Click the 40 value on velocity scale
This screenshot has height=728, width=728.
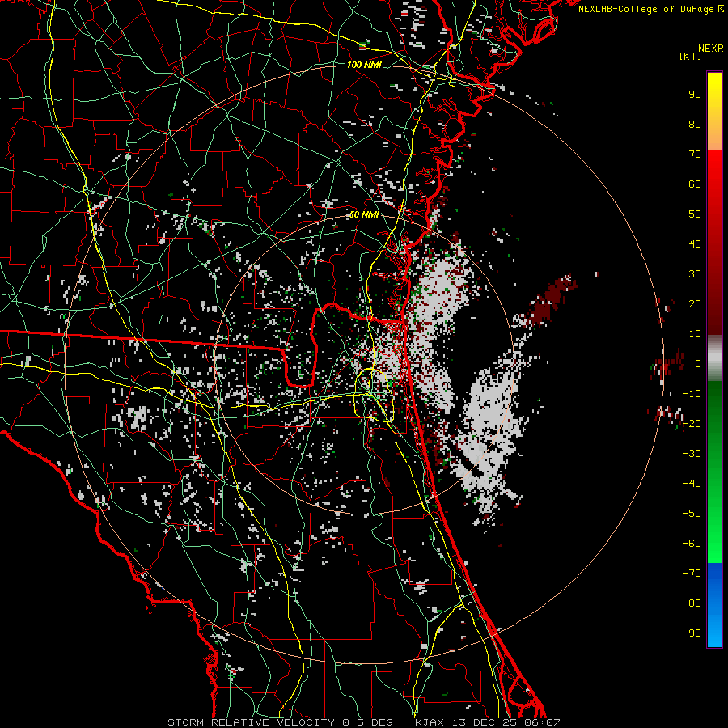pos(695,244)
